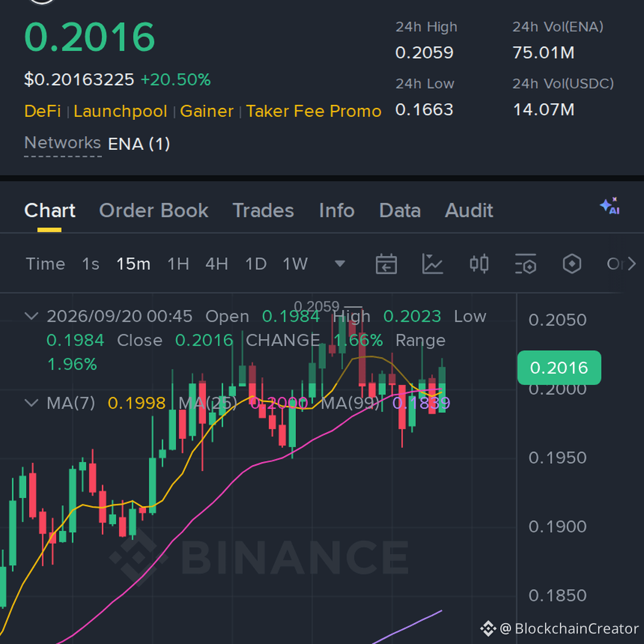Open the Taker Fee Promo link

(314, 112)
